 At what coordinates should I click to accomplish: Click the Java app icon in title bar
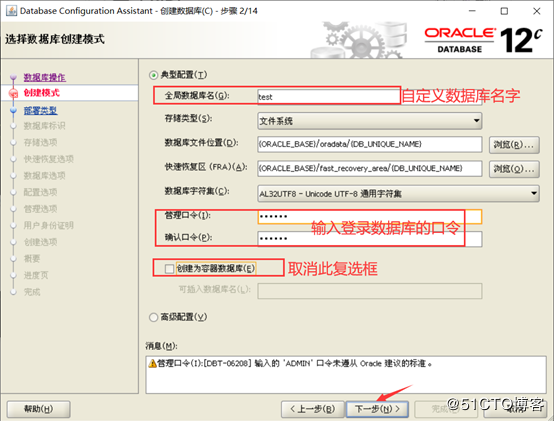(x=11, y=11)
